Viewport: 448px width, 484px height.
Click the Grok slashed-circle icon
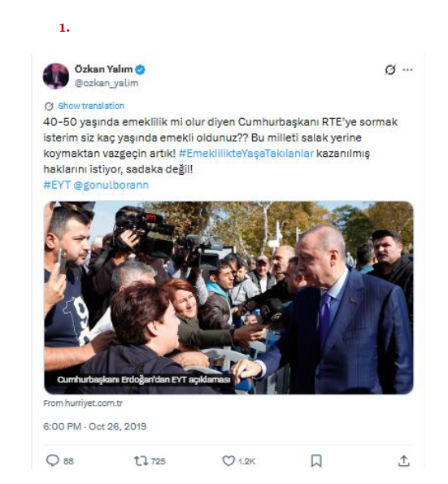[x=390, y=70]
